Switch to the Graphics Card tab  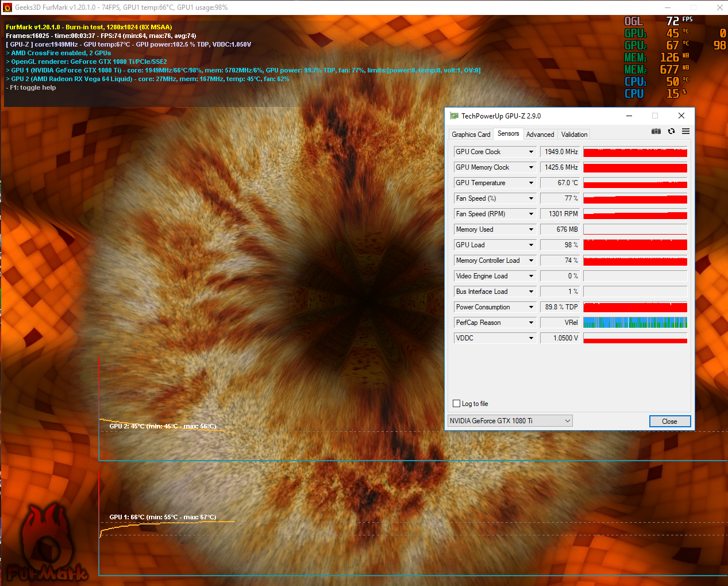coord(471,135)
